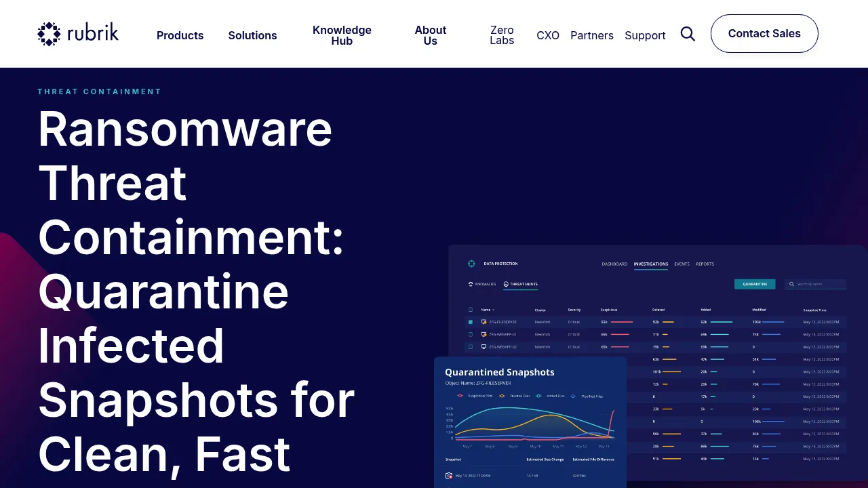Click the Anomalies icon in the dashboard
The image size is (868, 488).
point(471,284)
